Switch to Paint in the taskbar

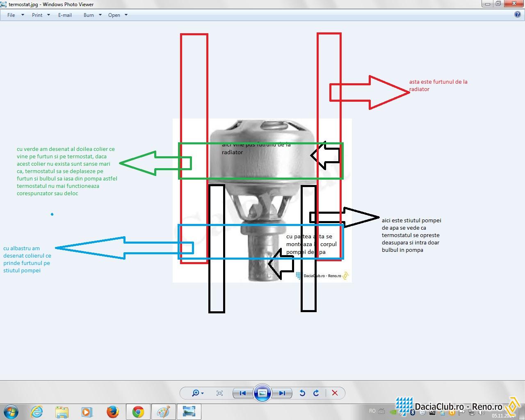tap(163, 412)
